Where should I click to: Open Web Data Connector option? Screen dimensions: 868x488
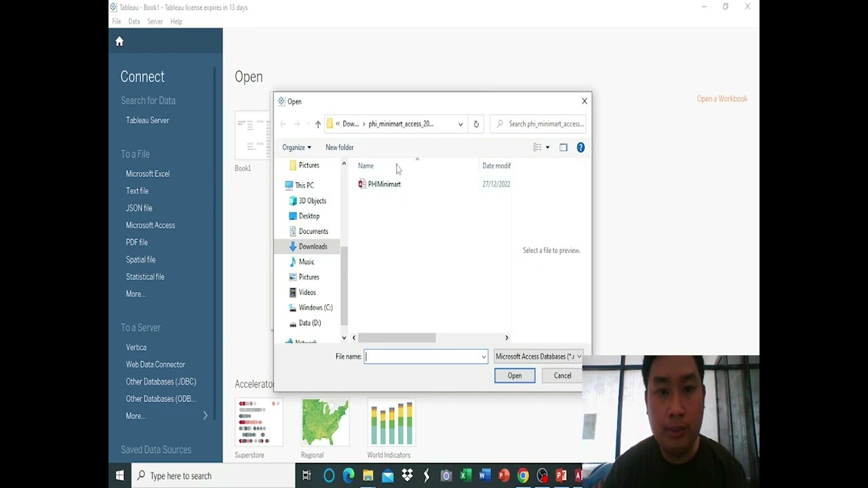click(x=155, y=365)
